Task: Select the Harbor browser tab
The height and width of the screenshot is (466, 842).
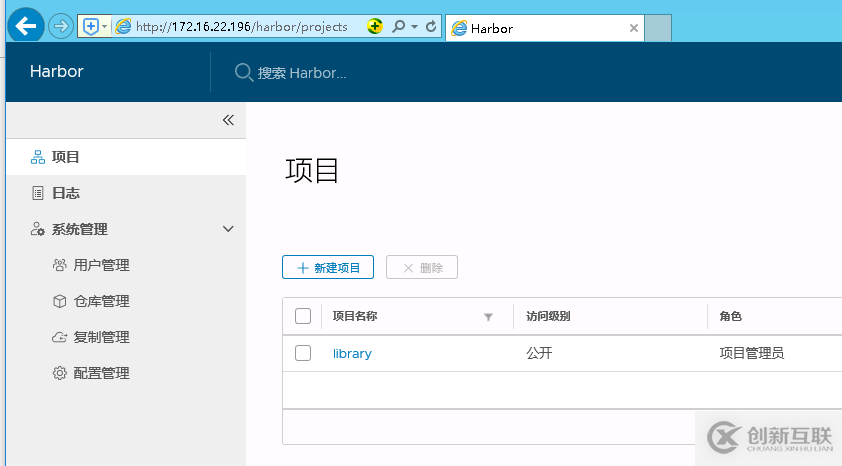Action: (x=545, y=28)
